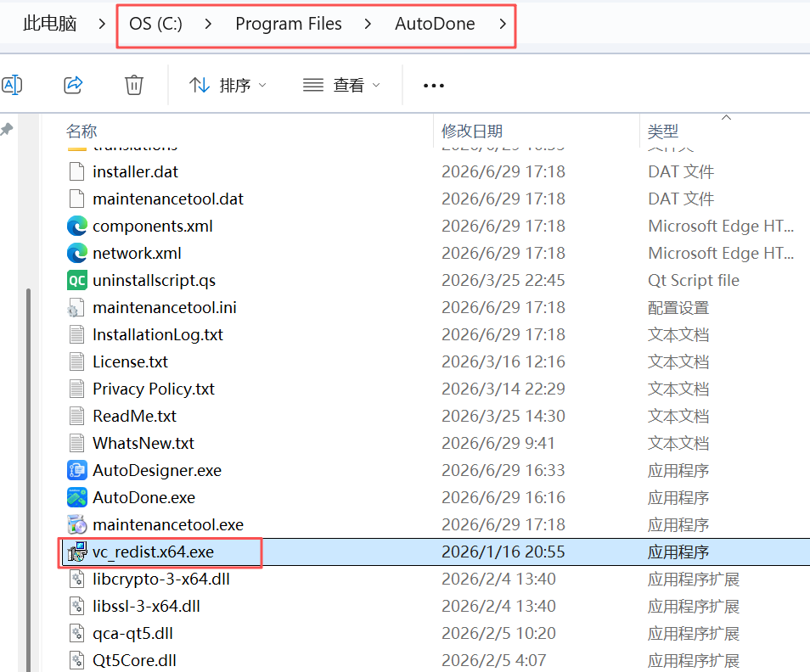Select components.xml Edge file icon
Viewport: 810px width, 672px height.
pyautogui.click(x=77, y=226)
